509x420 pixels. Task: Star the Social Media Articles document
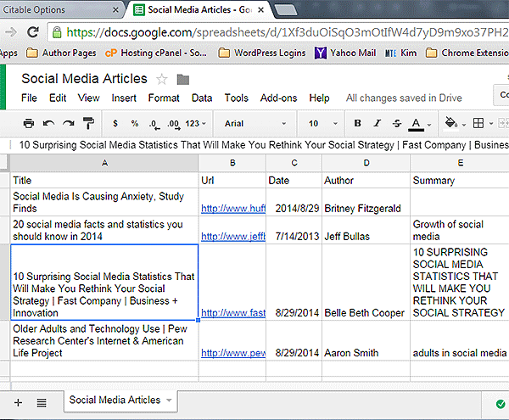coord(162,79)
